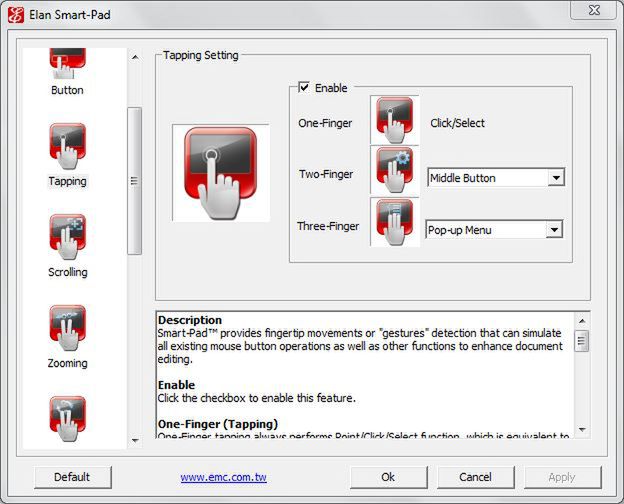Open the Three-Finger Pop-up Menu dropdown
This screenshot has height=504, width=624.
[x=494, y=229]
